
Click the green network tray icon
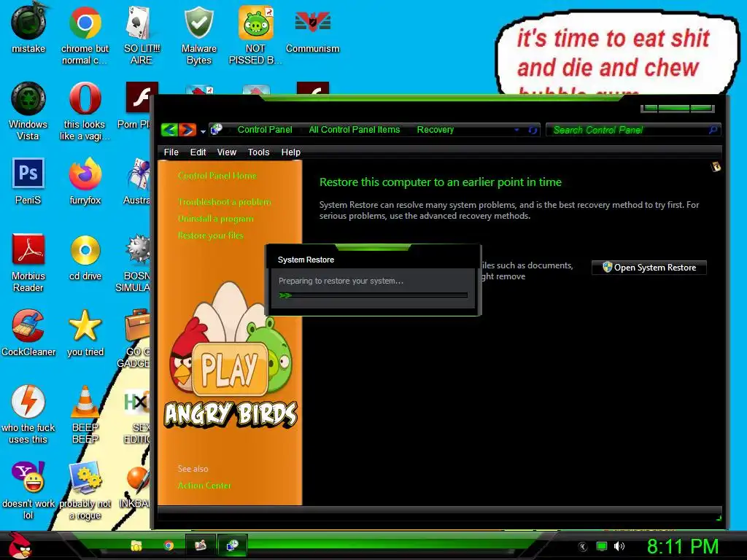coord(602,546)
